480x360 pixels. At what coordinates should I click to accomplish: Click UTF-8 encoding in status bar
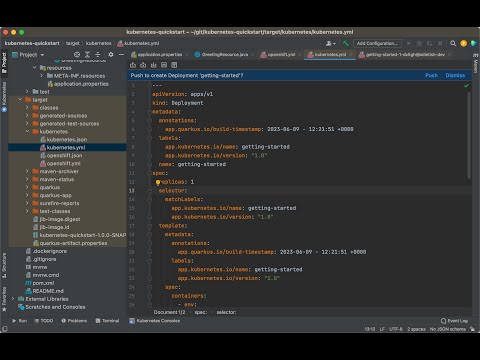pos(396,329)
